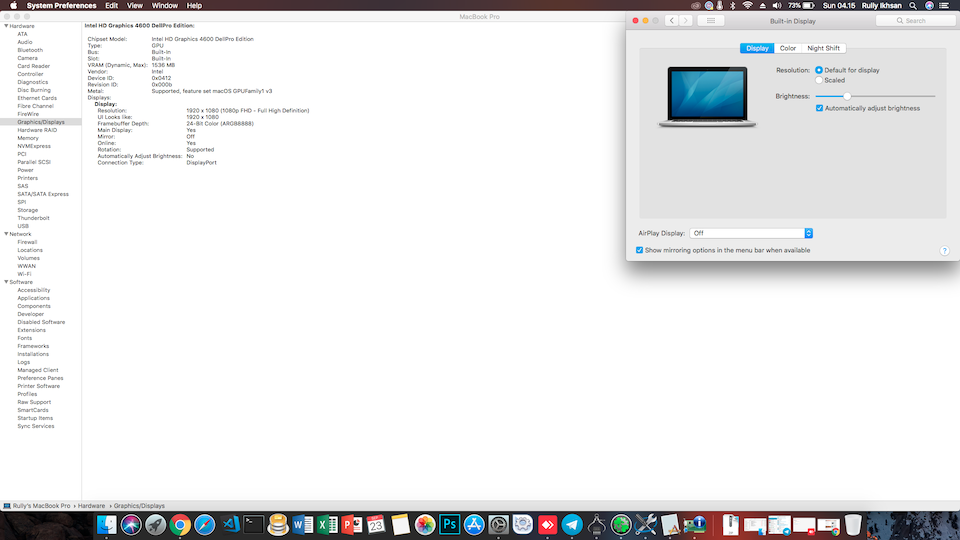Collapse Software section in sidebar
This screenshot has width=960, height=540.
[x=6, y=282]
